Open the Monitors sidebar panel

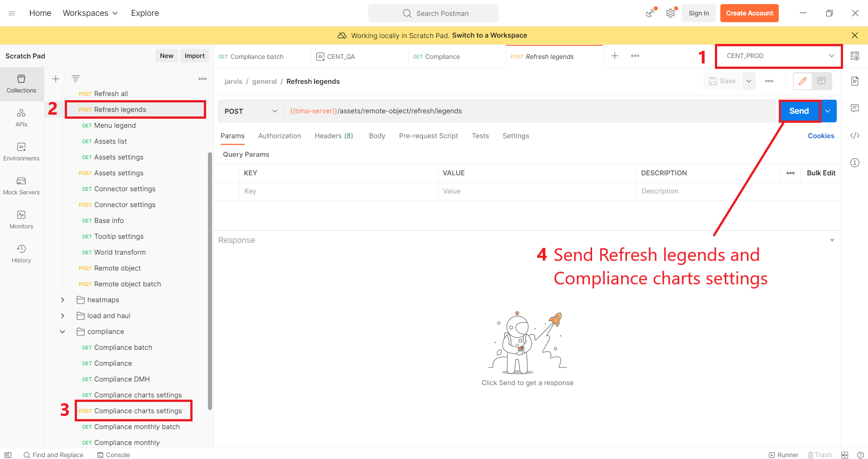(21, 220)
